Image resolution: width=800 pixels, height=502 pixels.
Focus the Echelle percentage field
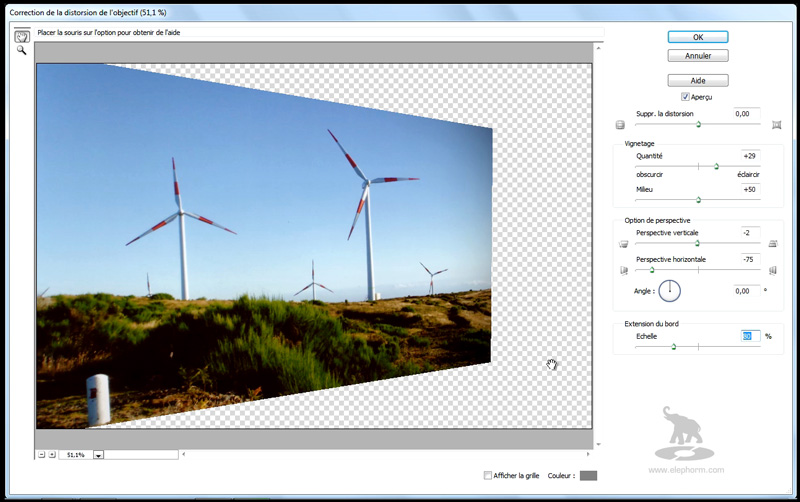pos(750,336)
